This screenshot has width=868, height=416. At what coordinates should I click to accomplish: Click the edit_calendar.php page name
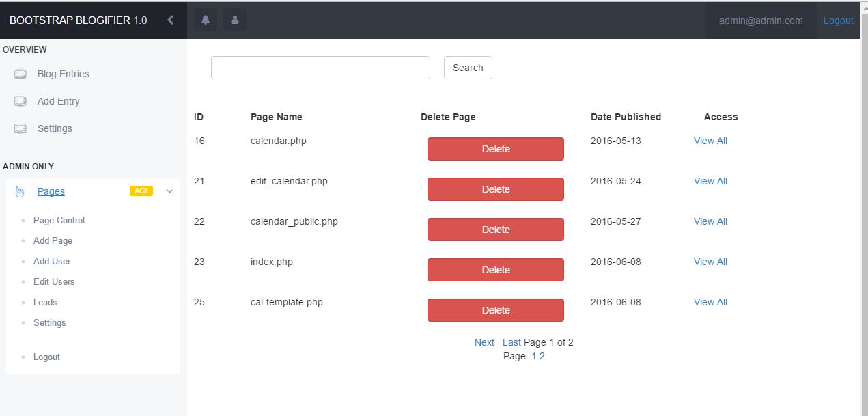pos(289,181)
